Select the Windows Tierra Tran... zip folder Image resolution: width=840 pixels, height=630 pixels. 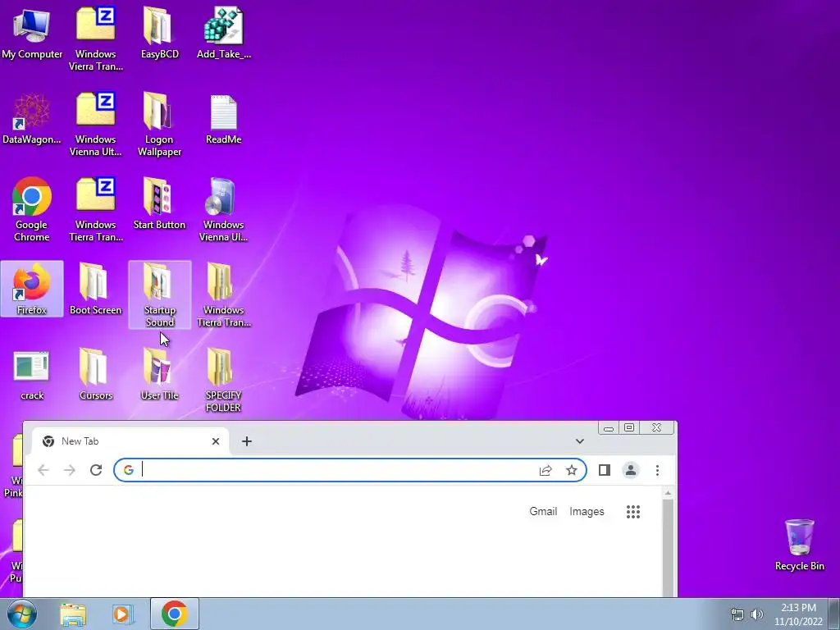pyautogui.click(x=96, y=209)
